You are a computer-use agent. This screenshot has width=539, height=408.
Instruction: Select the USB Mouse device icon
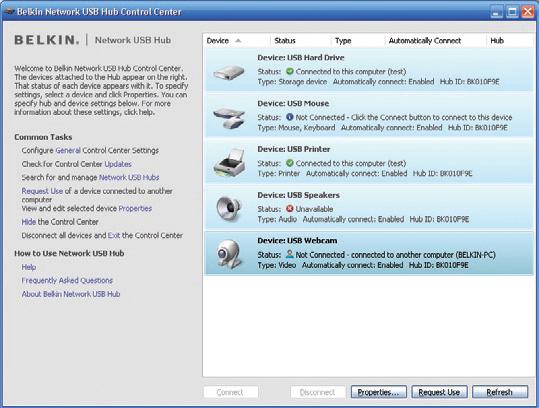(229, 118)
